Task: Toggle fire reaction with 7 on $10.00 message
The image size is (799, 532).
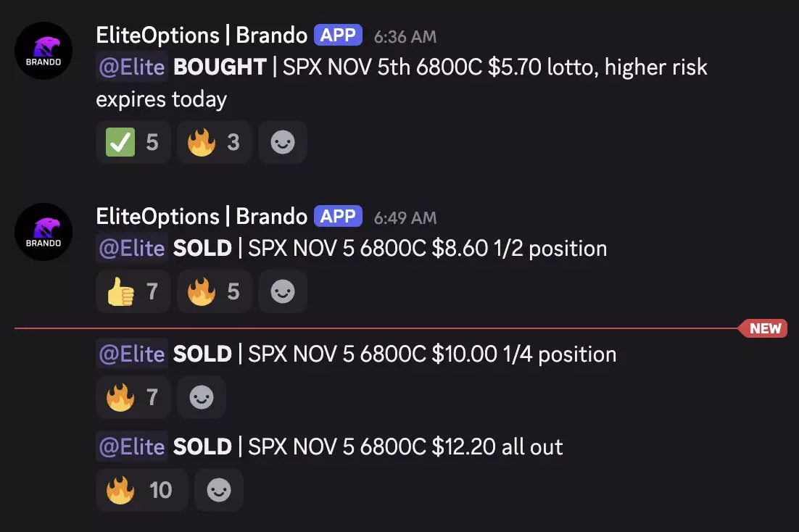Action: coord(133,397)
